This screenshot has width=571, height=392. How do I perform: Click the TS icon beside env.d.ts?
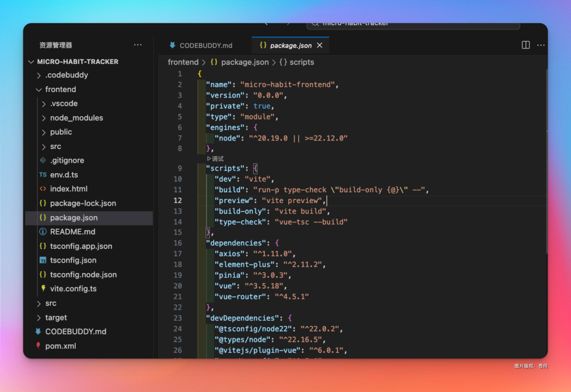click(43, 175)
